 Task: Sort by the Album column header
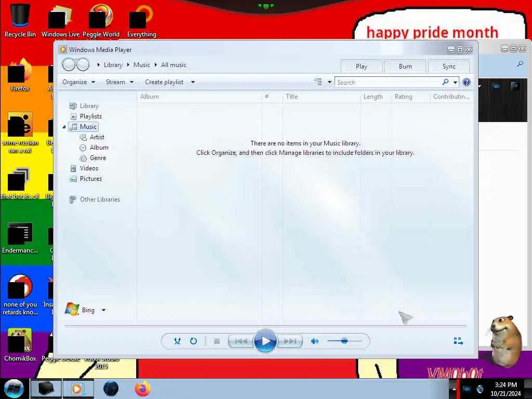click(199, 97)
